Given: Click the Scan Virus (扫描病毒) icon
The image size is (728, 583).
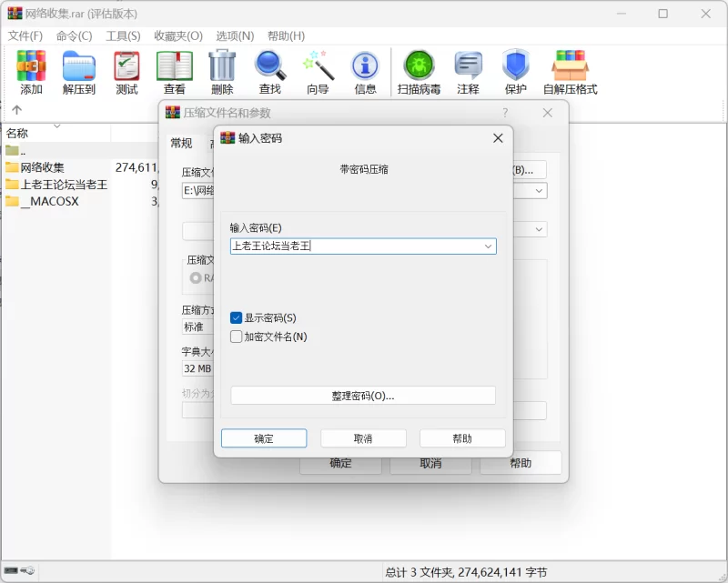Looking at the screenshot, I should click(x=419, y=72).
